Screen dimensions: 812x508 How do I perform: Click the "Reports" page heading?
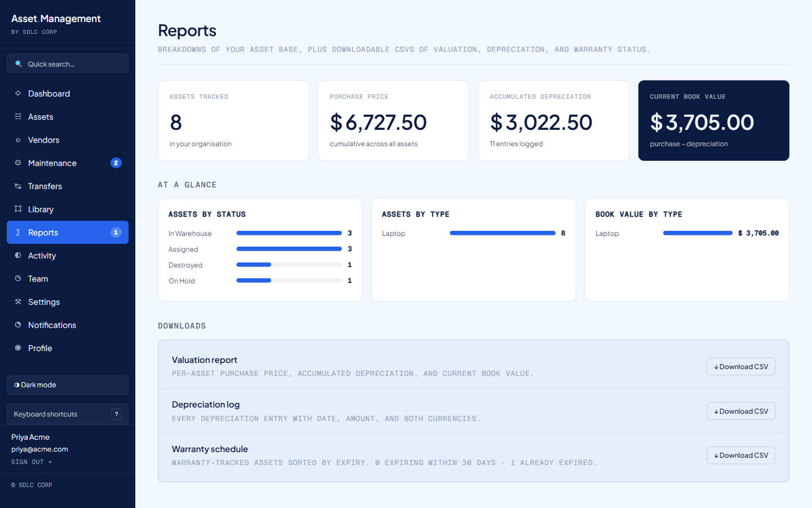point(187,30)
